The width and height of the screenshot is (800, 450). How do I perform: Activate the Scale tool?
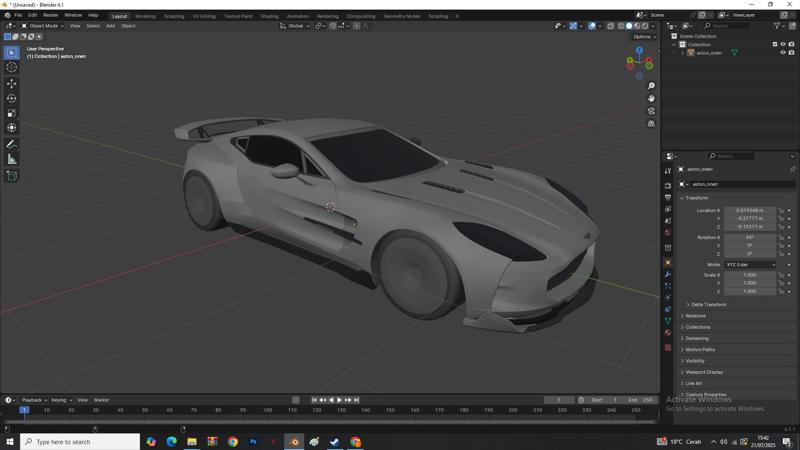click(x=12, y=113)
